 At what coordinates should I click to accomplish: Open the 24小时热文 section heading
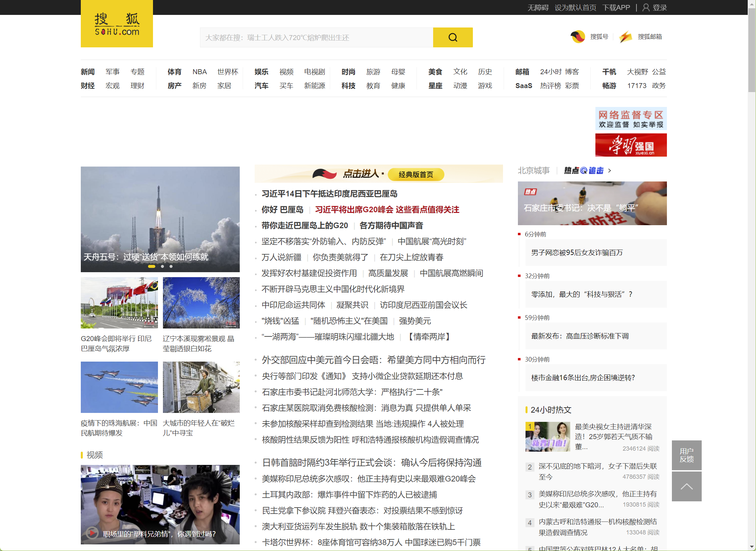point(551,410)
